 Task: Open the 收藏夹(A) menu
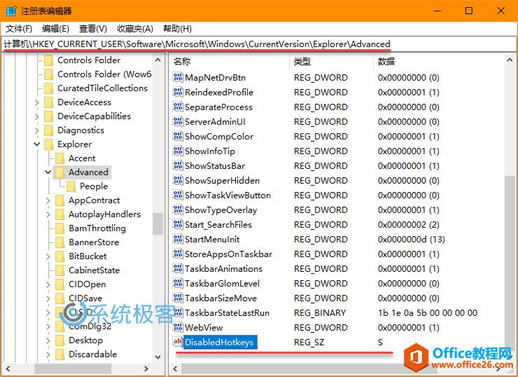[135, 29]
